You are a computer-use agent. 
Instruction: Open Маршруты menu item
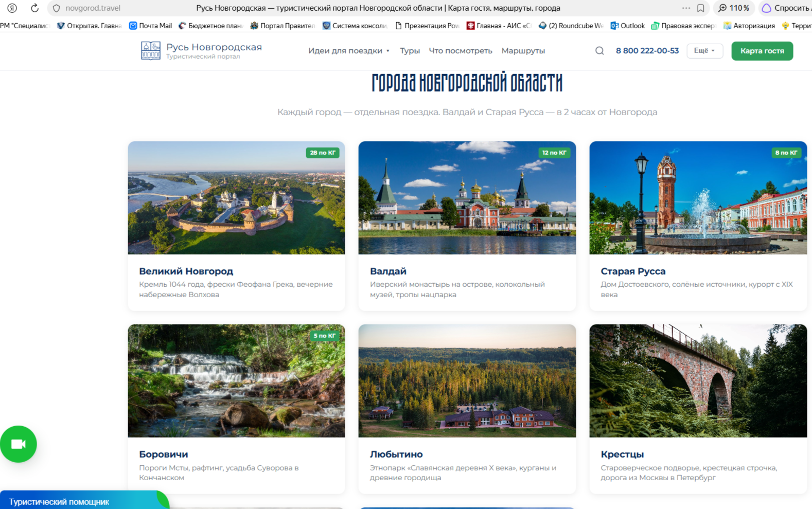click(x=523, y=51)
